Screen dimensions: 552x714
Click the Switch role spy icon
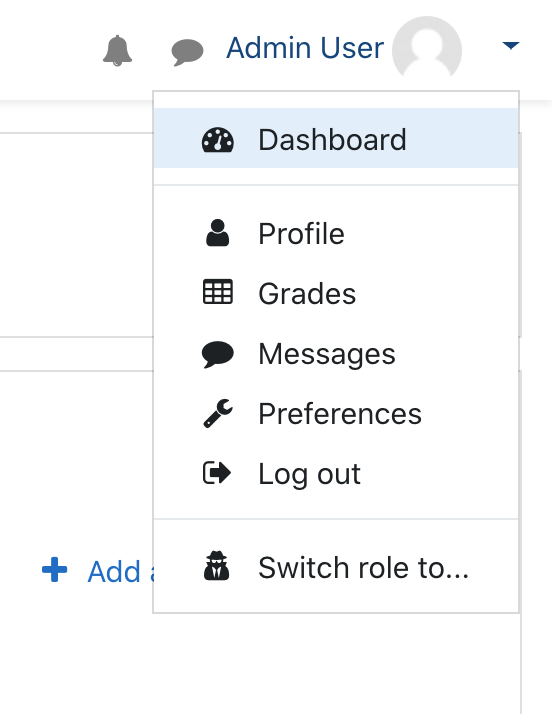[217, 566]
